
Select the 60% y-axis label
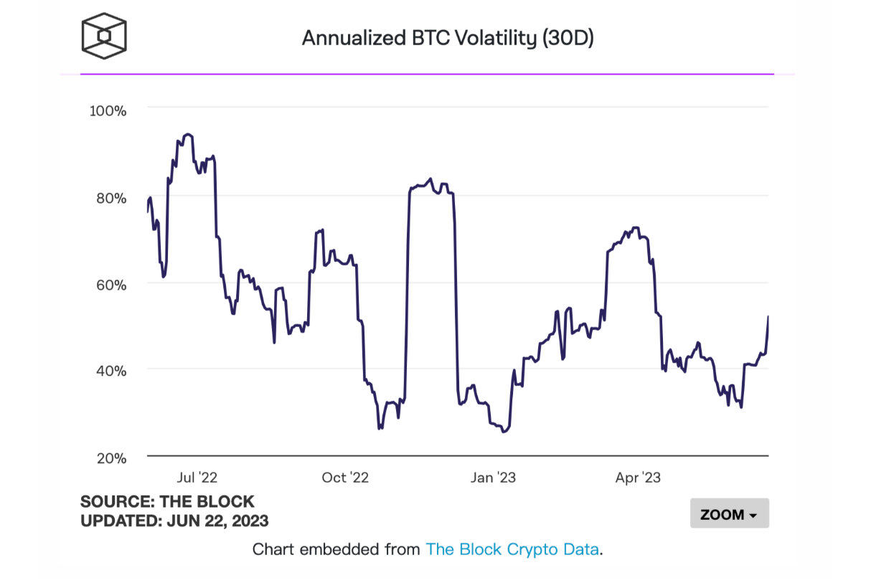coord(112,285)
